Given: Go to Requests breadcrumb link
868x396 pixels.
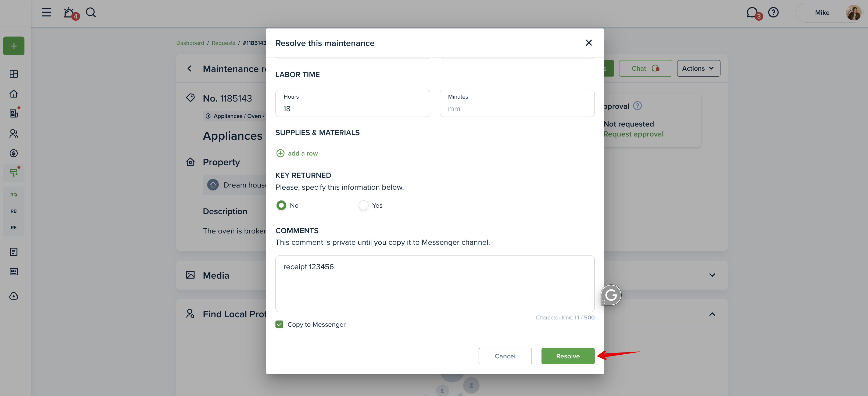Looking at the screenshot, I should click(223, 43).
